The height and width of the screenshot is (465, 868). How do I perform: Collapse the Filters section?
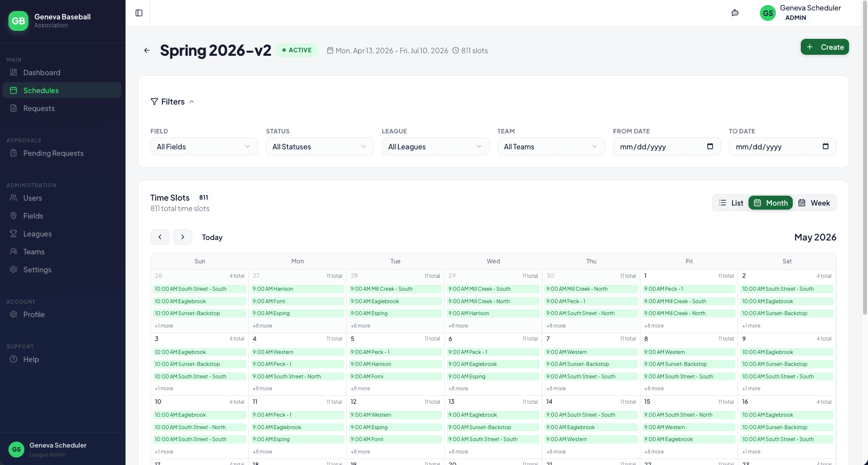pos(192,102)
